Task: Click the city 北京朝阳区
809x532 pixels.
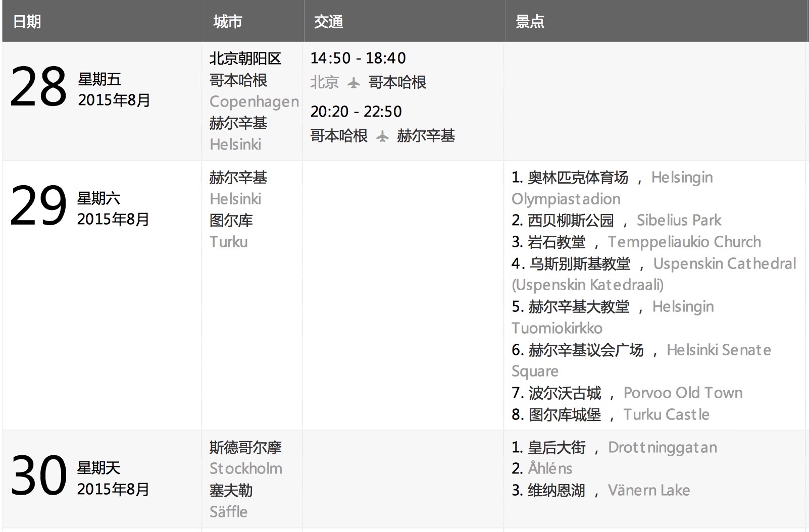Action: click(245, 59)
